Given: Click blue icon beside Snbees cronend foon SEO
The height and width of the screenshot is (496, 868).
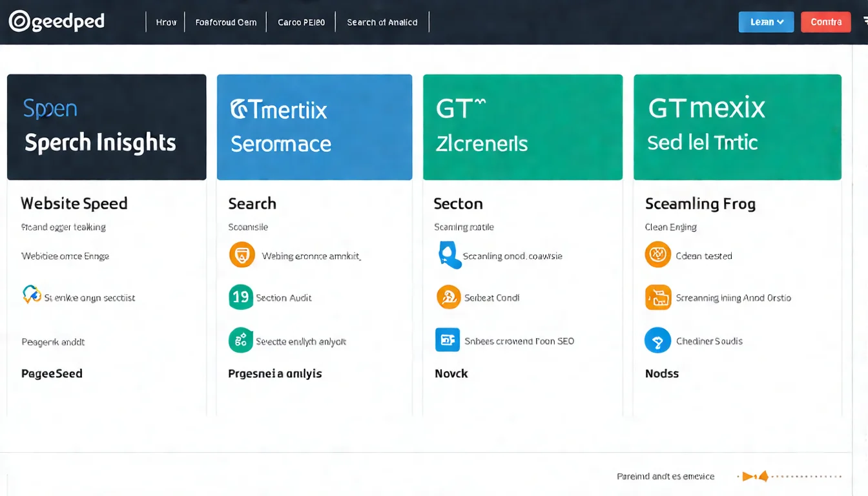Looking at the screenshot, I should pyautogui.click(x=447, y=340).
